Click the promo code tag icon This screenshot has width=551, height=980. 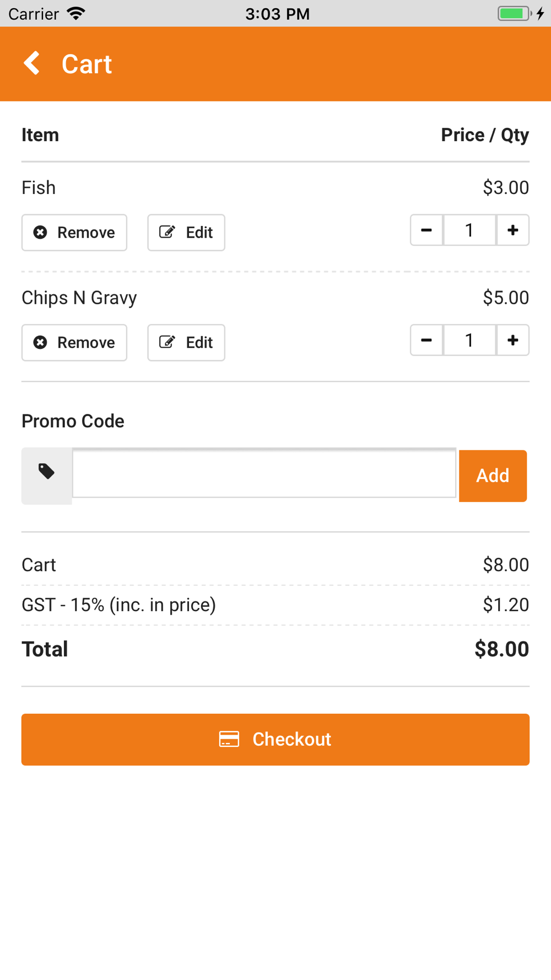(47, 472)
